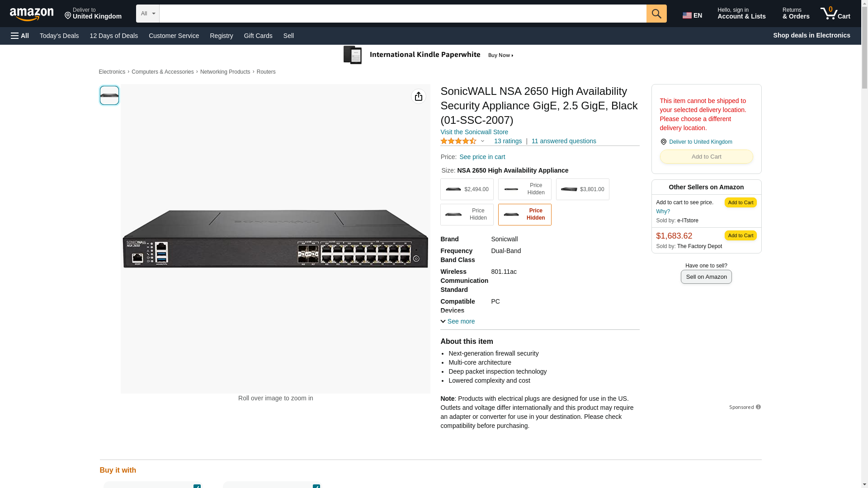Click the share icon on product image
The image size is (868, 488).
pyautogui.click(x=419, y=96)
